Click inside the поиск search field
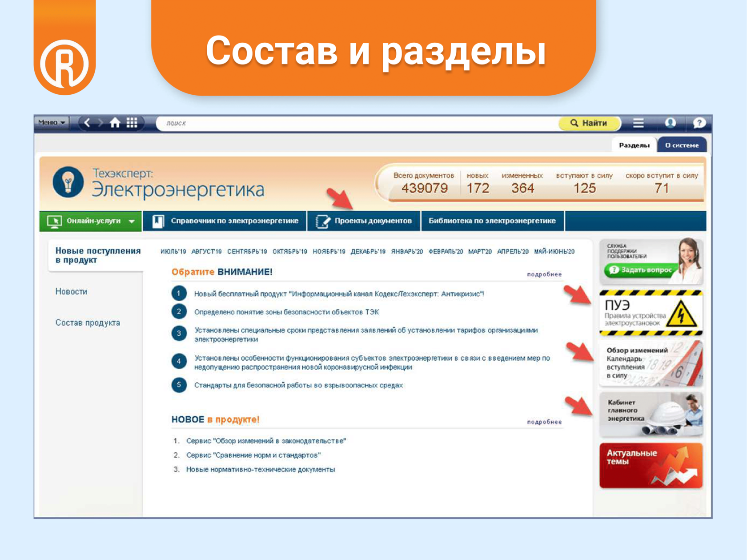 pos(358,123)
